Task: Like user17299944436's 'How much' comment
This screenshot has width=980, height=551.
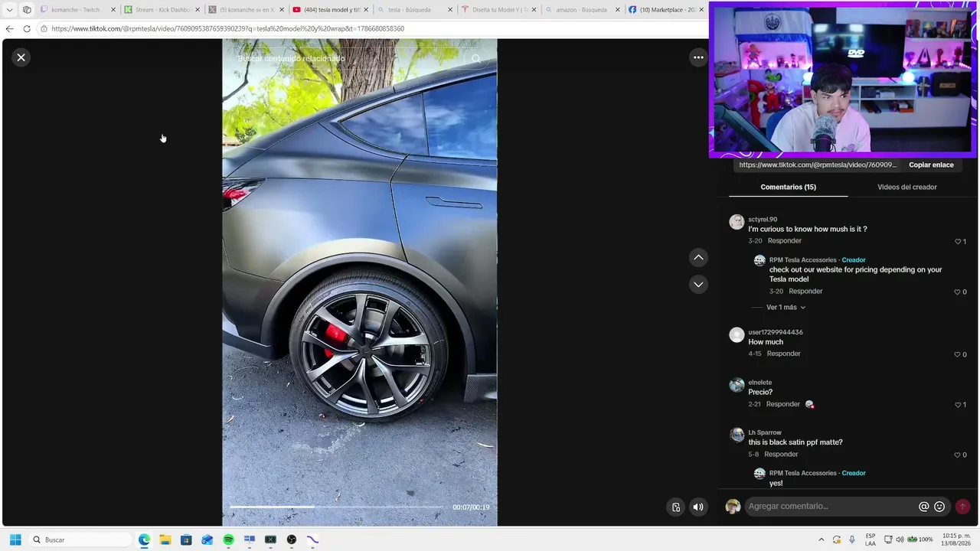Action: point(957,354)
